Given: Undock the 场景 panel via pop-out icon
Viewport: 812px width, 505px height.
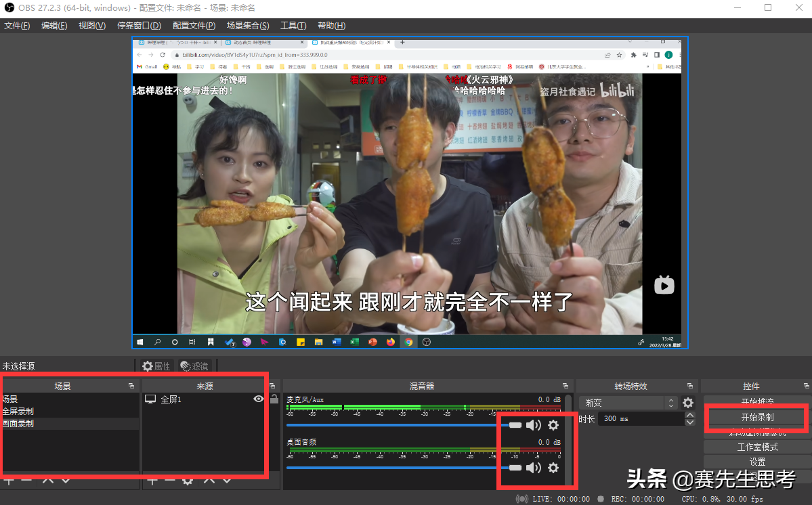Looking at the screenshot, I should tap(131, 386).
